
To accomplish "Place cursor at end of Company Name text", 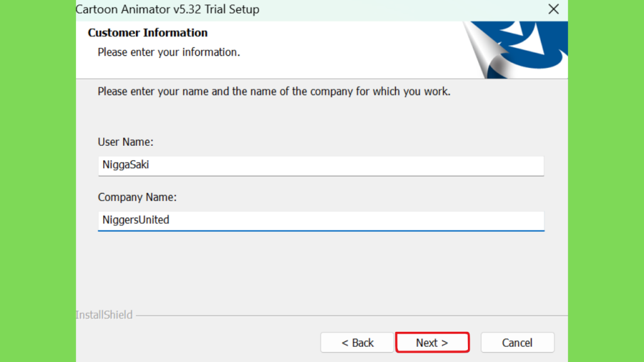I will tap(170, 221).
